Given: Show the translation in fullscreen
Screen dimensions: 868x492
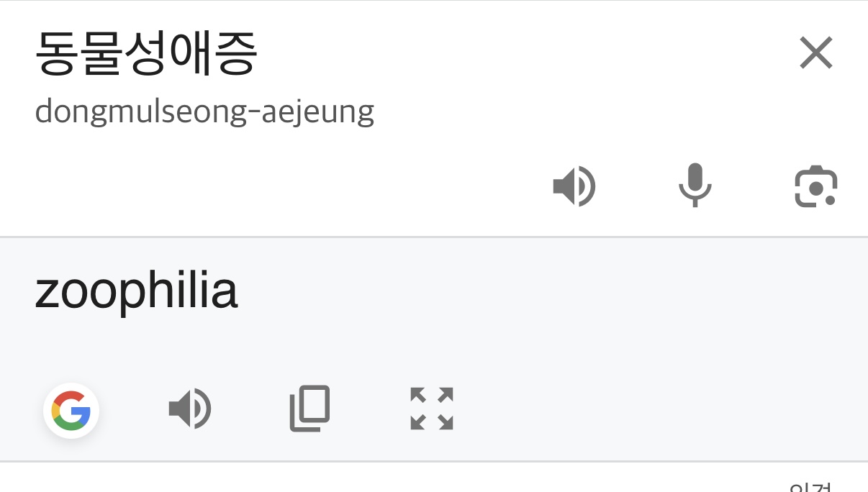Looking at the screenshot, I should (x=431, y=409).
